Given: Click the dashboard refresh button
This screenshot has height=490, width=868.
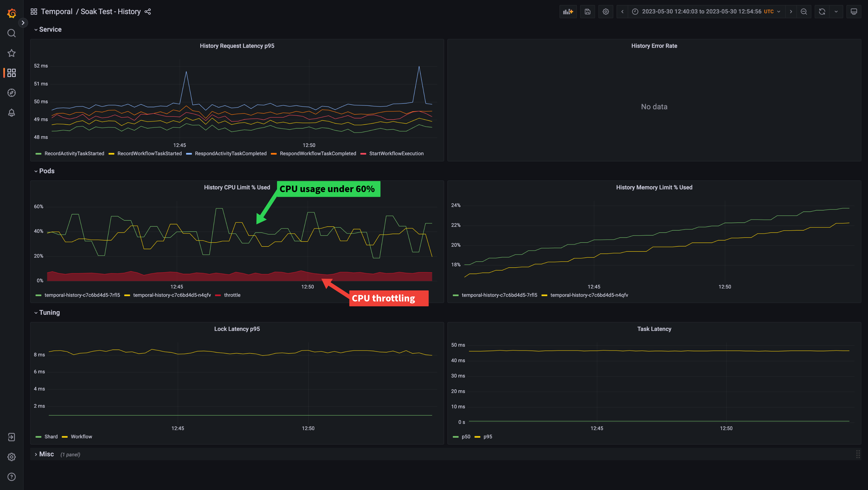Looking at the screenshot, I should [x=822, y=11].
